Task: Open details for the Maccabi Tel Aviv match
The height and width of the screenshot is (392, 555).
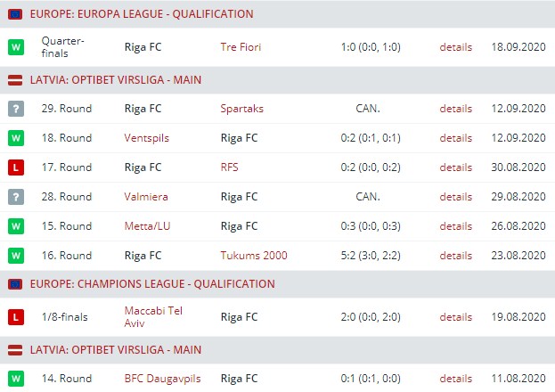Action: tap(455, 316)
